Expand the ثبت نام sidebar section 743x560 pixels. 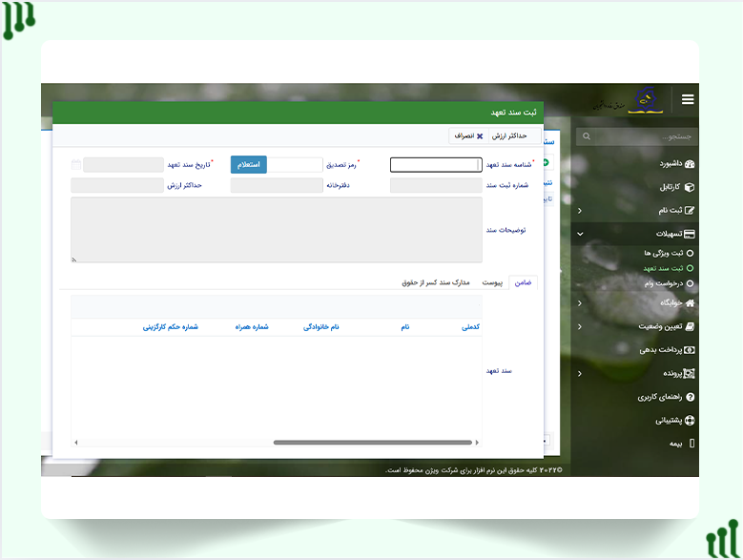pyautogui.click(x=580, y=210)
